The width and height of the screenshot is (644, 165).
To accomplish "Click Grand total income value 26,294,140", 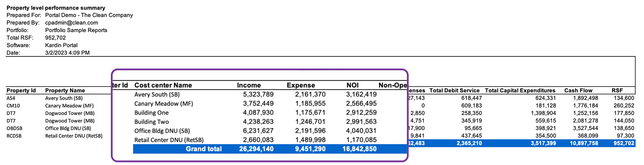I will (256, 149).
